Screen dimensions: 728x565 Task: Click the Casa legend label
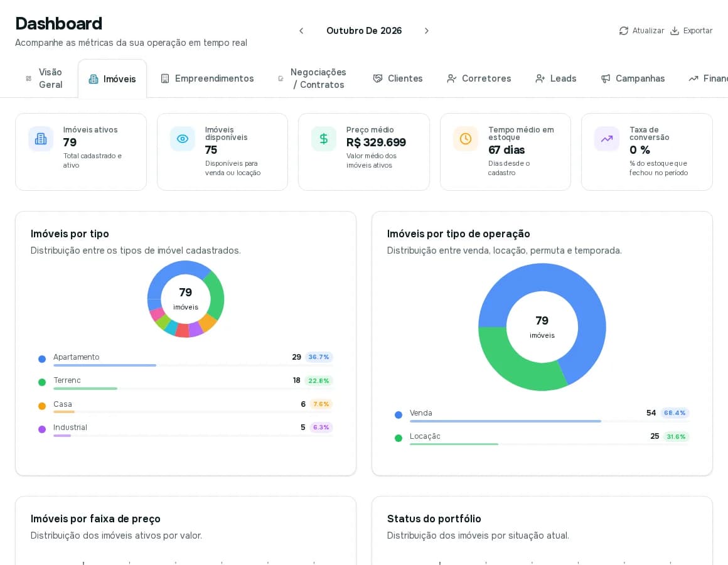coord(62,404)
